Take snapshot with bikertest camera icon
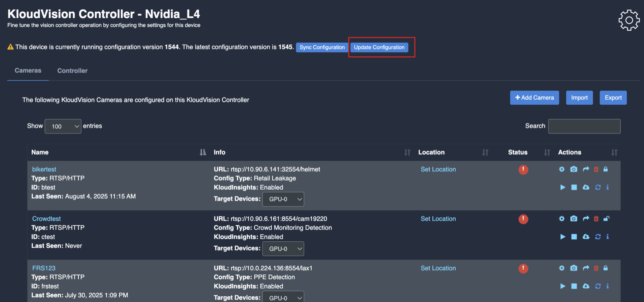The width and height of the screenshot is (644, 302). tap(574, 169)
